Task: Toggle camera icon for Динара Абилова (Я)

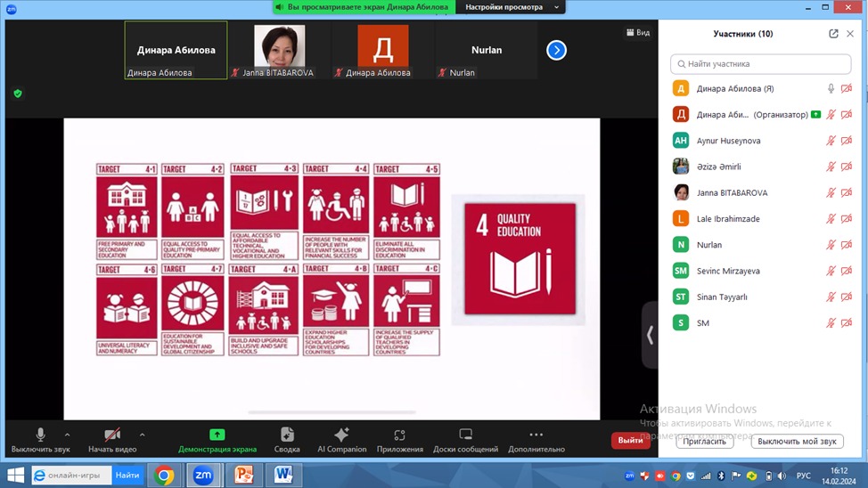Action: click(x=847, y=88)
